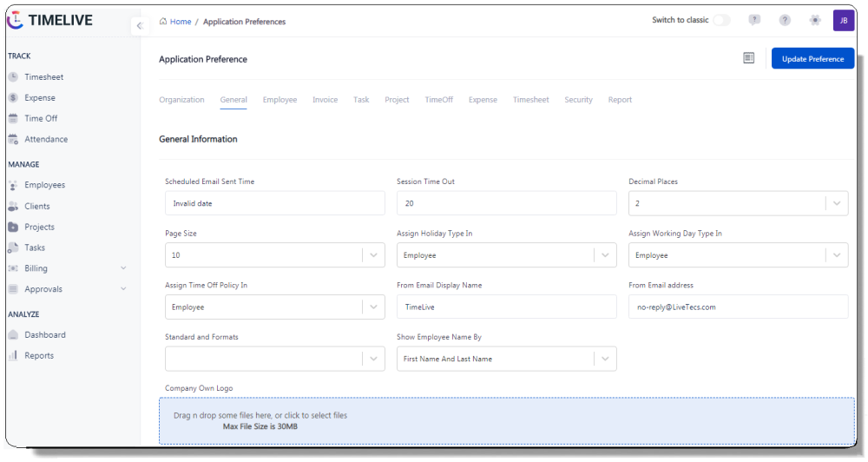The width and height of the screenshot is (868, 462).
Task: Select the General tab
Action: 233,100
